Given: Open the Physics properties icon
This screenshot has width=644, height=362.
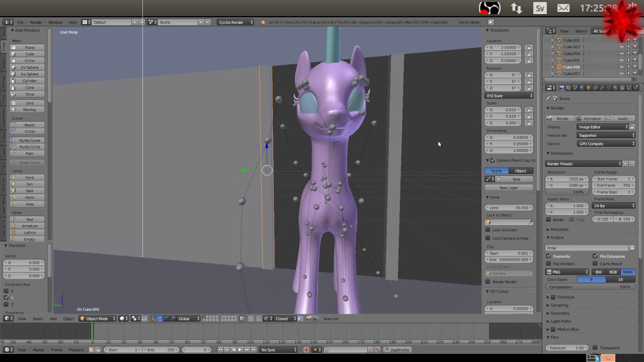Looking at the screenshot, I should [x=635, y=88].
